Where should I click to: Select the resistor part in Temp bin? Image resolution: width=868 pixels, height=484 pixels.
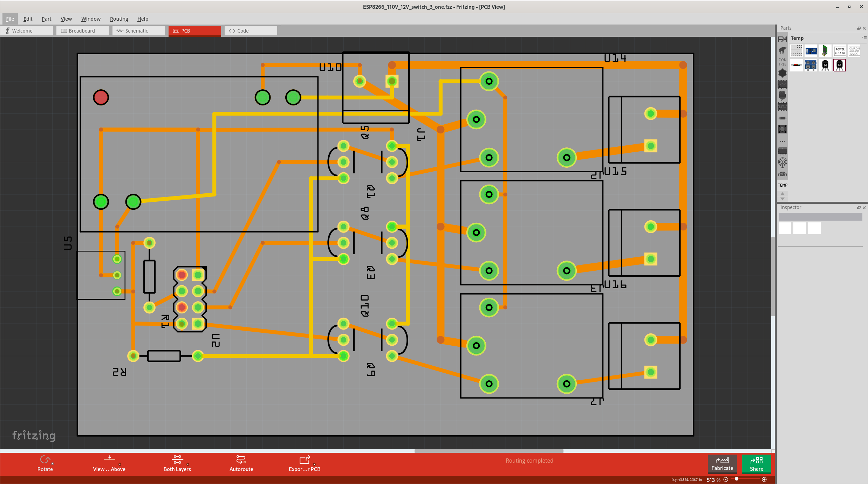[x=796, y=65]
